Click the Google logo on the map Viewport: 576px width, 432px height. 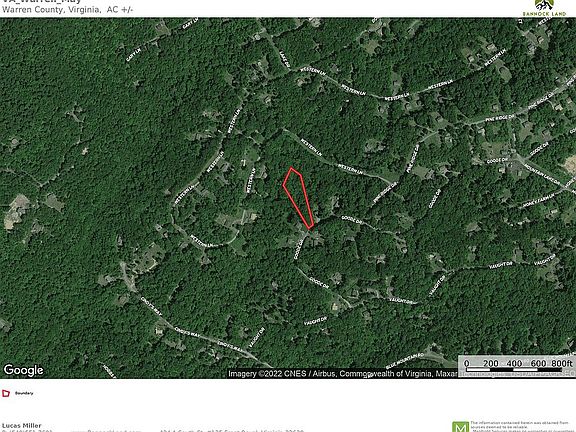[23, 370]
